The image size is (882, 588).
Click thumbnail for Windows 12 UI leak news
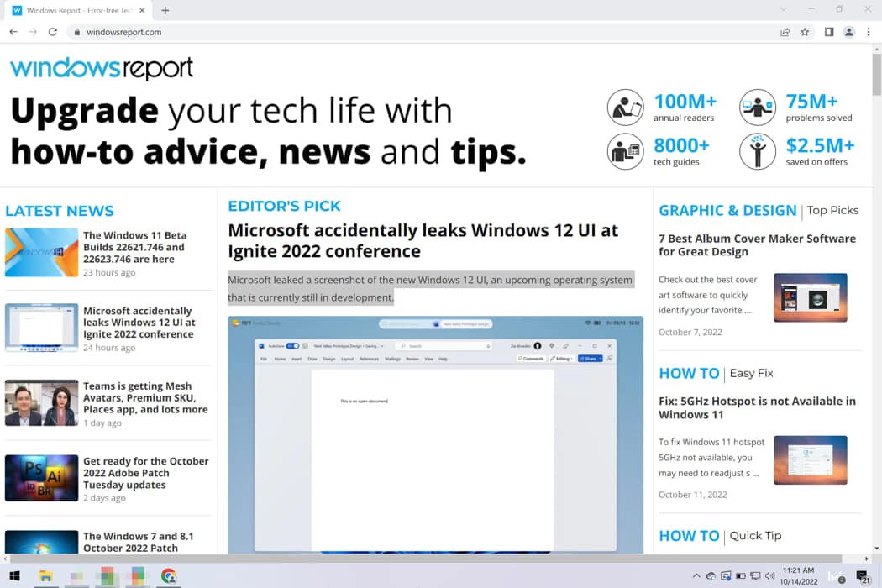tap(42, 328)
